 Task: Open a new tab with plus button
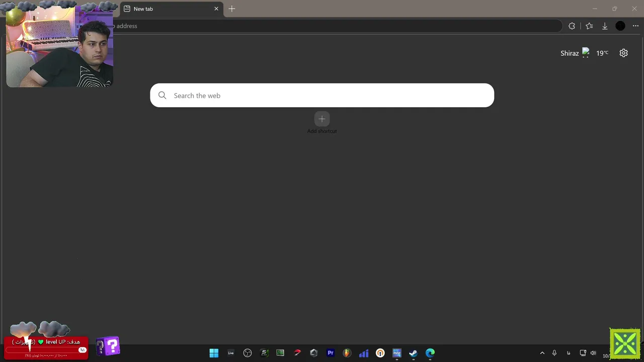coord(232,9)
